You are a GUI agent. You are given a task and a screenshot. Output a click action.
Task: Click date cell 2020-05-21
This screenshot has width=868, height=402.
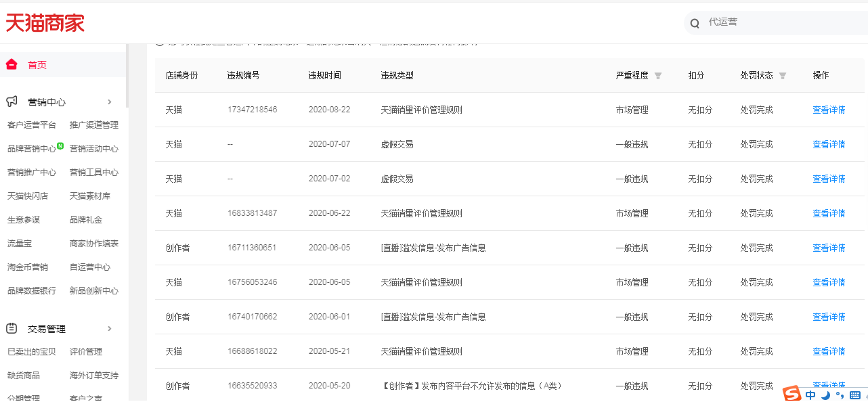[330, 351]
